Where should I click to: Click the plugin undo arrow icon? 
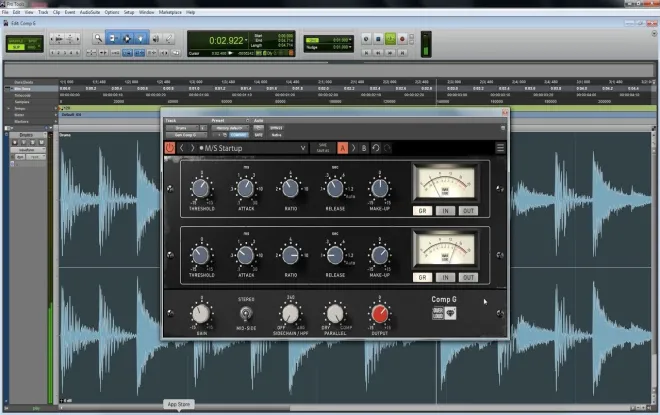[x=376, y=148]
